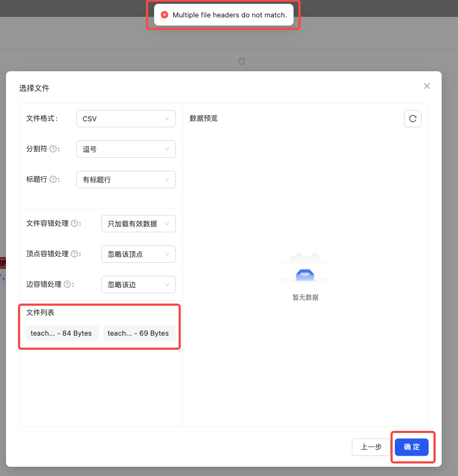
Task: Open the 标题行 help tooltip icon
Action: pos(53,180)
